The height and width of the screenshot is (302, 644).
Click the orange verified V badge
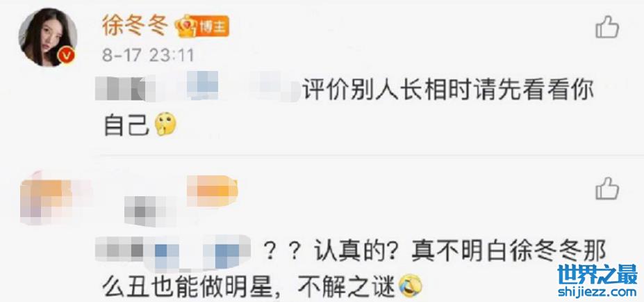click(66, 55)
